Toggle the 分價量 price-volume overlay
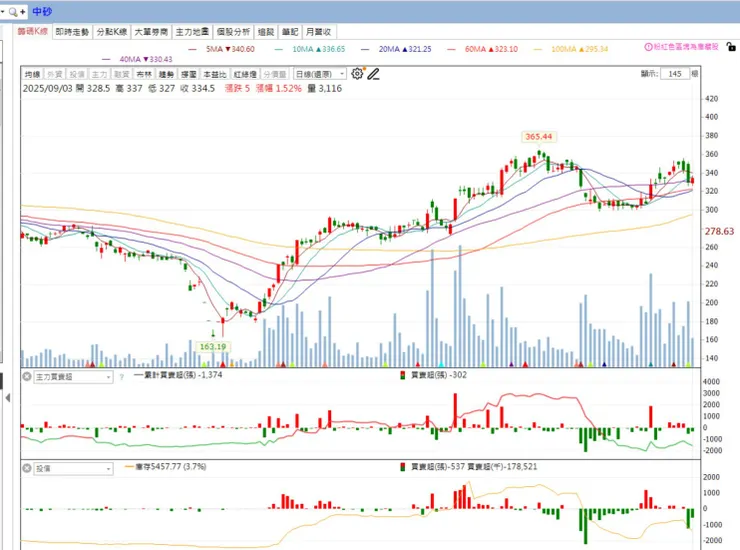 coord(275,74)
